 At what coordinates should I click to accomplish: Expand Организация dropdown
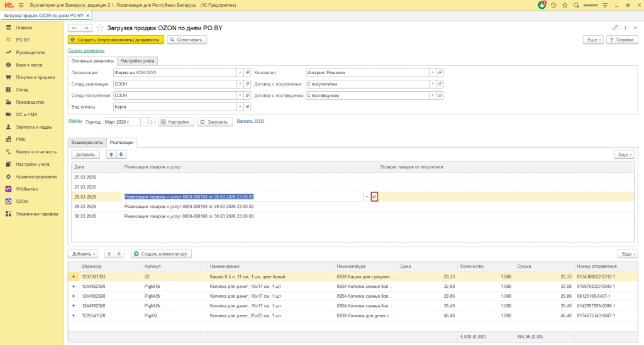(x=240, y=73)
